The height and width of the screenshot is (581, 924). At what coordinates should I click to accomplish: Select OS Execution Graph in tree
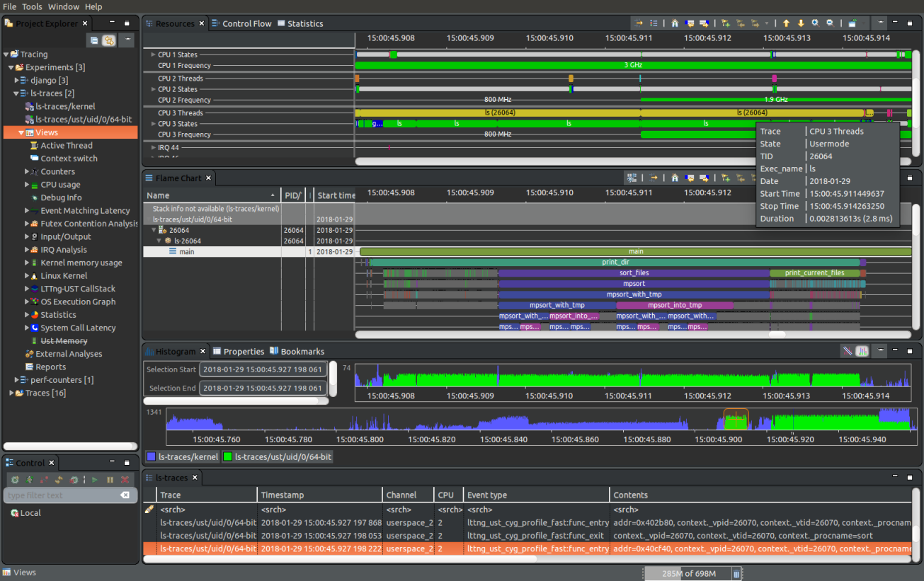coord(73,301)
